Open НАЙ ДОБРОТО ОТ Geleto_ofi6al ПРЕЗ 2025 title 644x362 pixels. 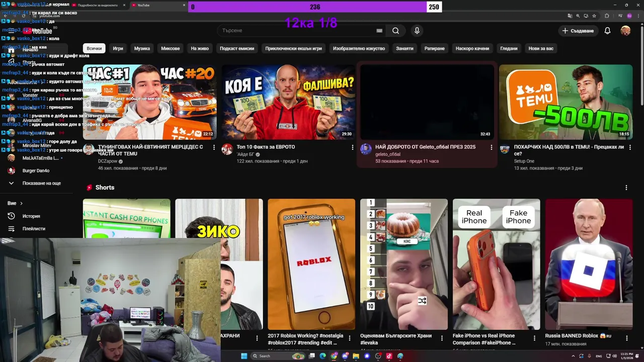(x=425, y=147)
